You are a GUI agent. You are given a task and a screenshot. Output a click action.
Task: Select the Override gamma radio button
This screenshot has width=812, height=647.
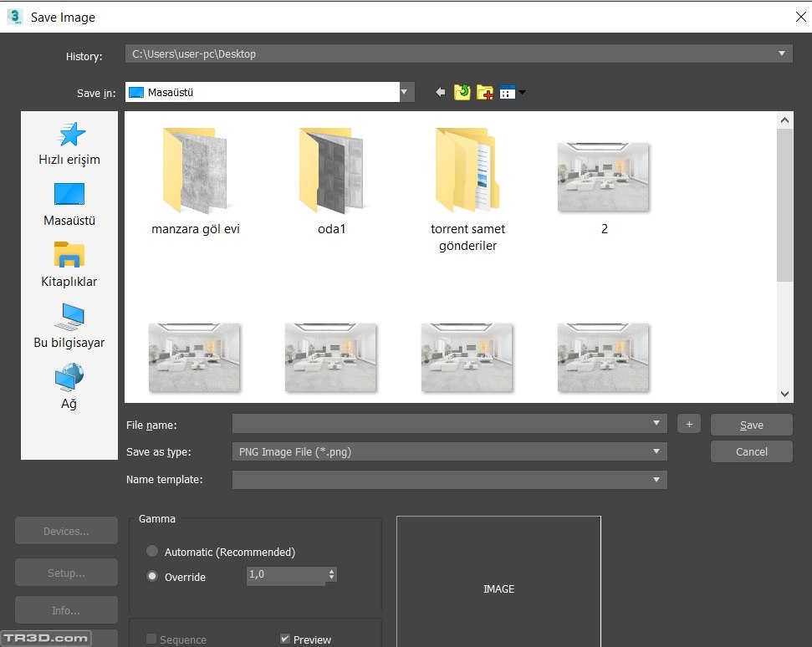click(x=152, y=576)
